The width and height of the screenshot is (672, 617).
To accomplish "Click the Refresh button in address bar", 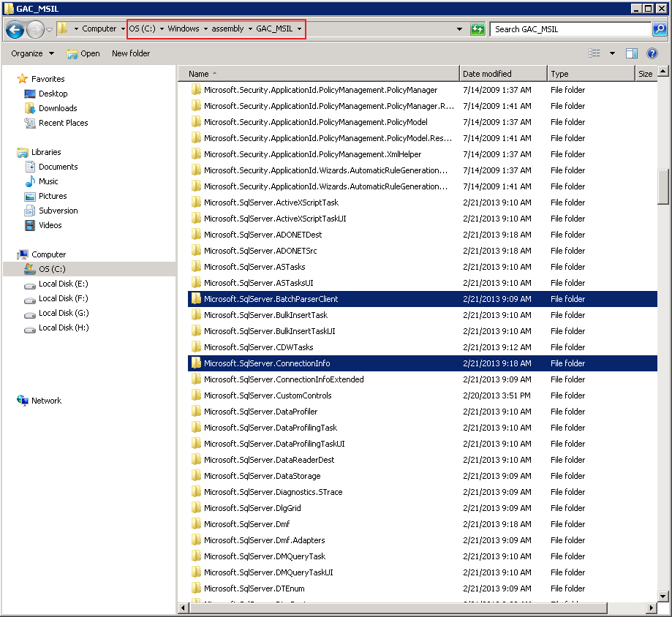I will point(477,29).
